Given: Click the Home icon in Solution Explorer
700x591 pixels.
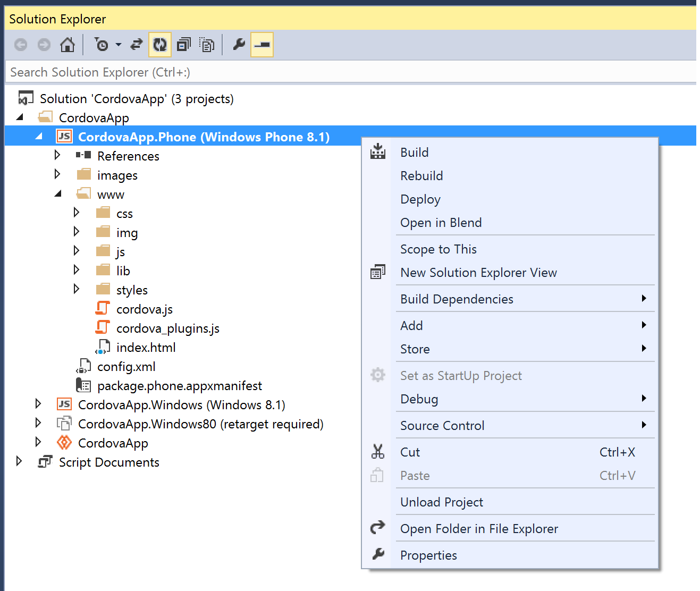Looking at the screenshot, I should 68,45.
